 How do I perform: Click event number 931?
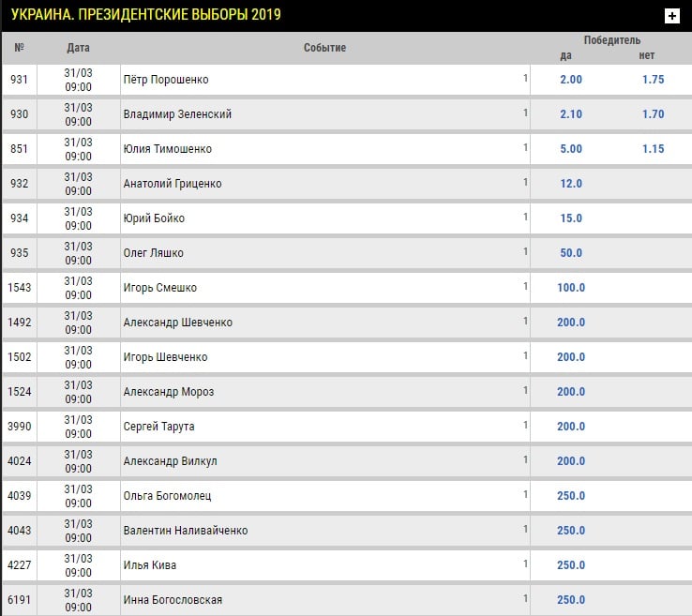(19, 80)
